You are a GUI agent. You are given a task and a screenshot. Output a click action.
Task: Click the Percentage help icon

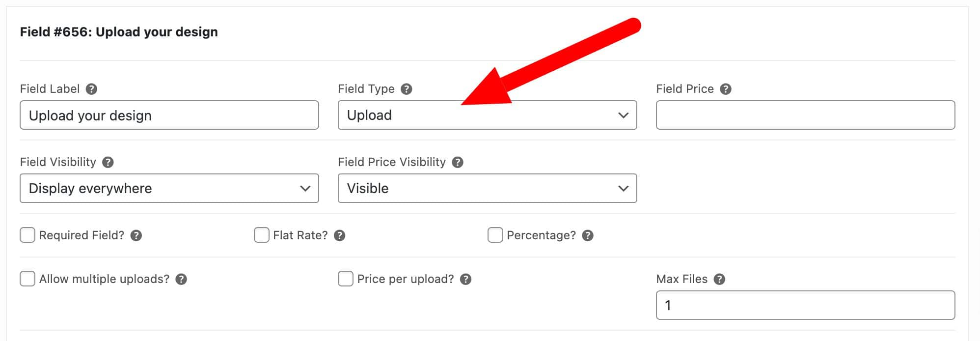pyautogui.click(x=586, y=235)
